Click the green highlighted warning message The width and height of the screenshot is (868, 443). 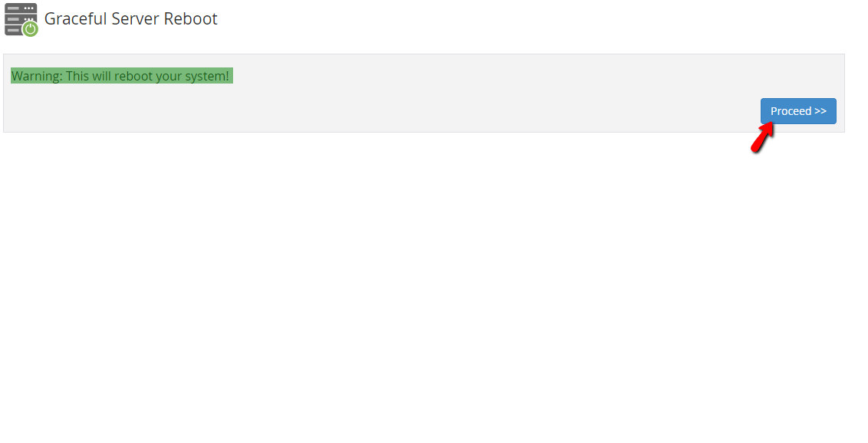click(122, 76)
